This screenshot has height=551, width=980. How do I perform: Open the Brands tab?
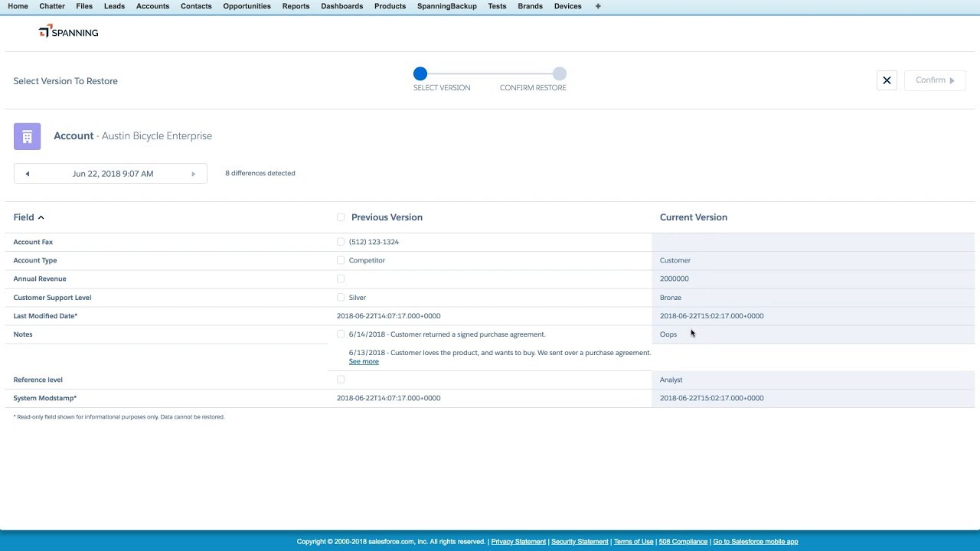pos(530,6)
